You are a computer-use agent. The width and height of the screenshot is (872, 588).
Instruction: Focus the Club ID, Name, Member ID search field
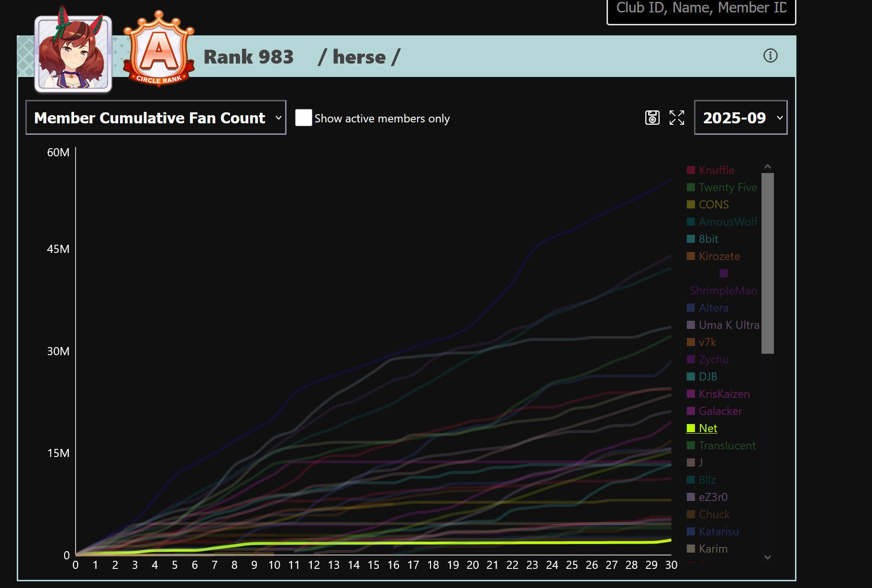[x=701, y=10]
